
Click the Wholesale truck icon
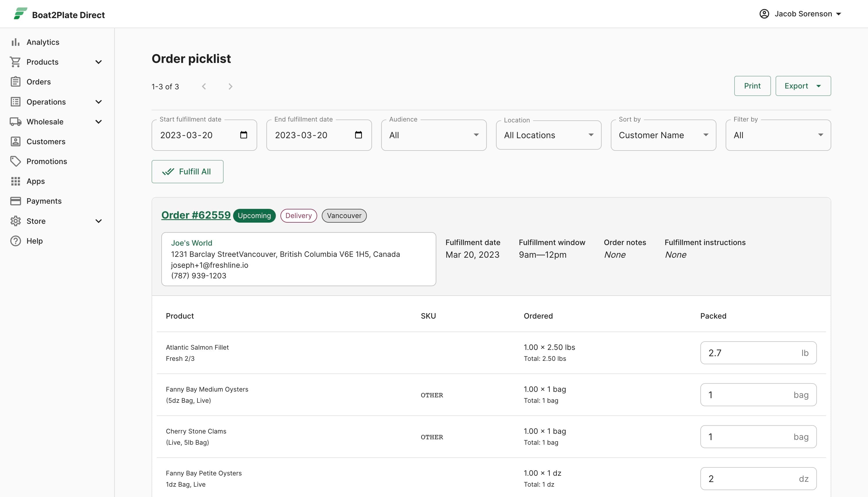click(x=15, y=122)
